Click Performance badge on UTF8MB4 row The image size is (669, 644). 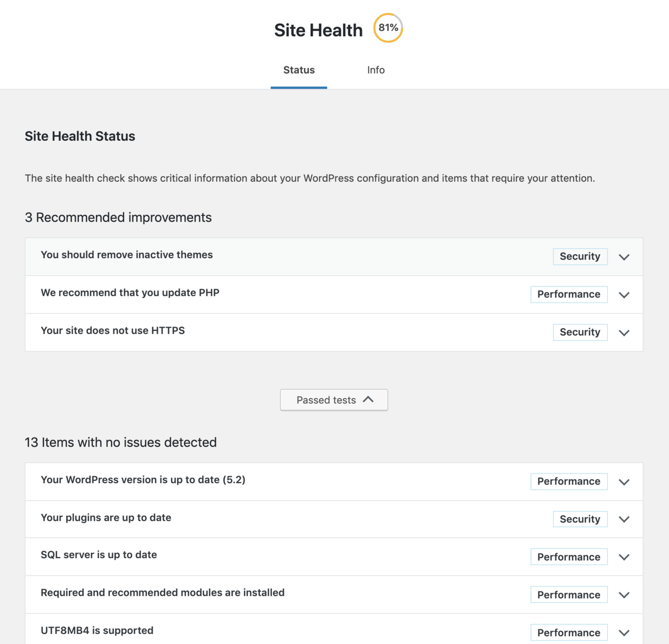[569, 633]
